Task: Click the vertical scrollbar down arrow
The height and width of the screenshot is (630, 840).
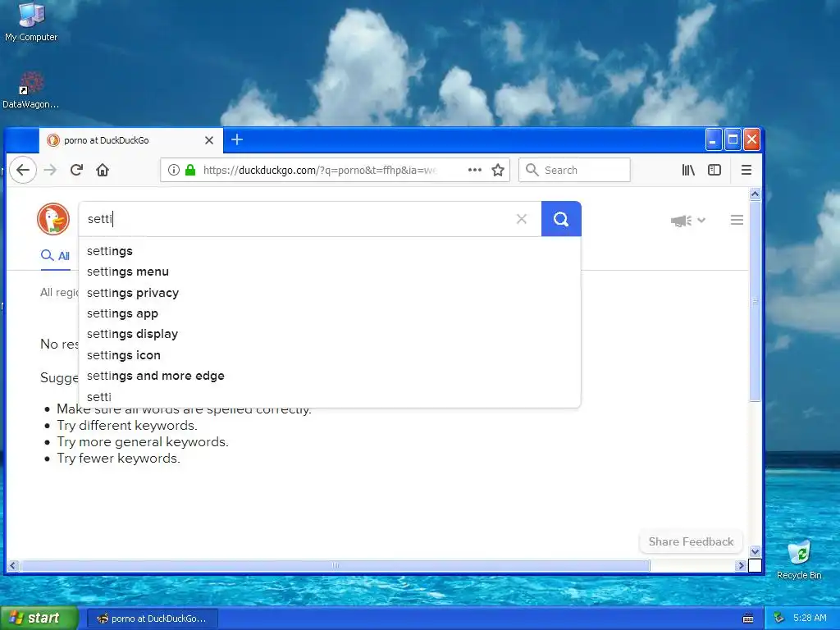Action: (755, 551)
